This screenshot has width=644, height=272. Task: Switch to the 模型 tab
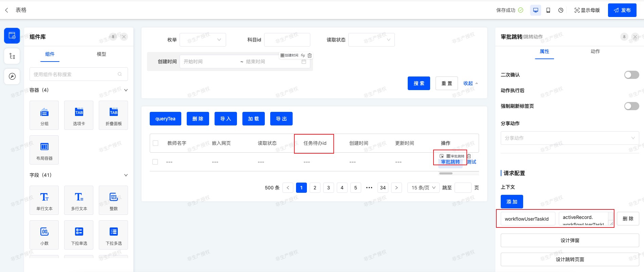tap(102, 54)
